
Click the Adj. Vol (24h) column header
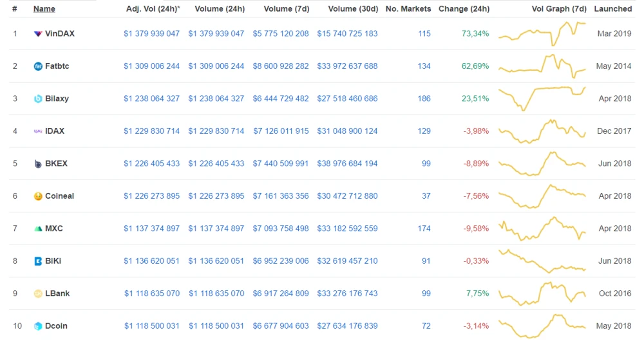pyautogui.click(x=153, y=8)
